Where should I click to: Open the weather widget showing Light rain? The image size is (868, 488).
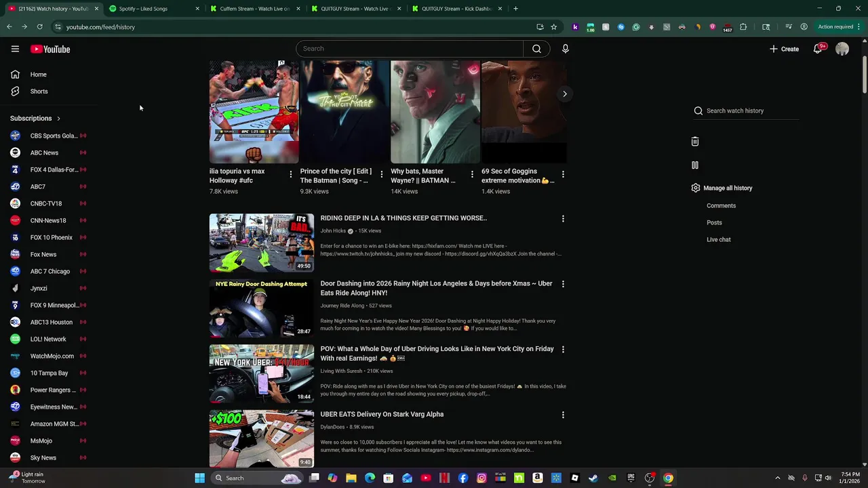pyautogui.click(x=27, y=478)
